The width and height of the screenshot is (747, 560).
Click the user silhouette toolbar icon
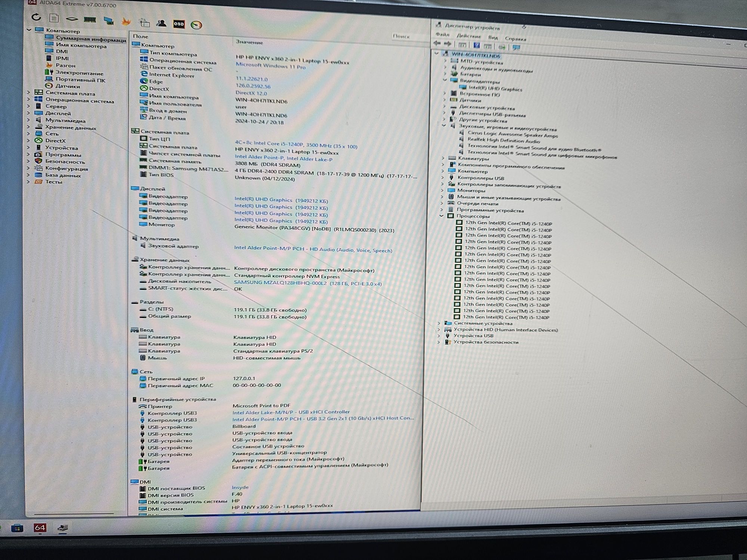click(161, 24)
